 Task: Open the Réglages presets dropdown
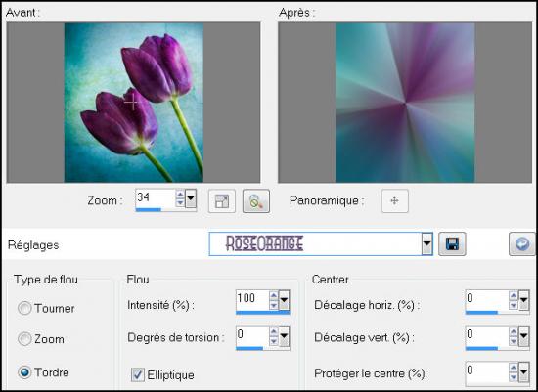tap(426, 243)
